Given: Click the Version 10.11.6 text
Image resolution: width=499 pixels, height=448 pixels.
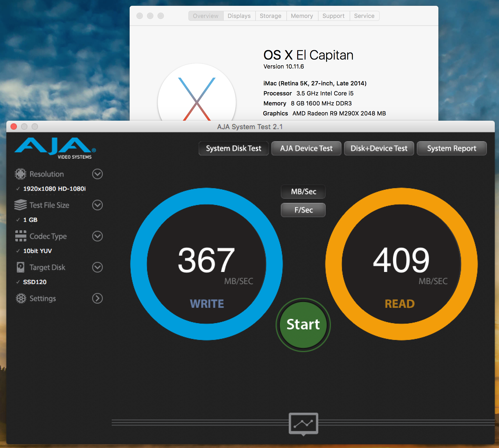Looking at the screenshot, I should point(284,66).
